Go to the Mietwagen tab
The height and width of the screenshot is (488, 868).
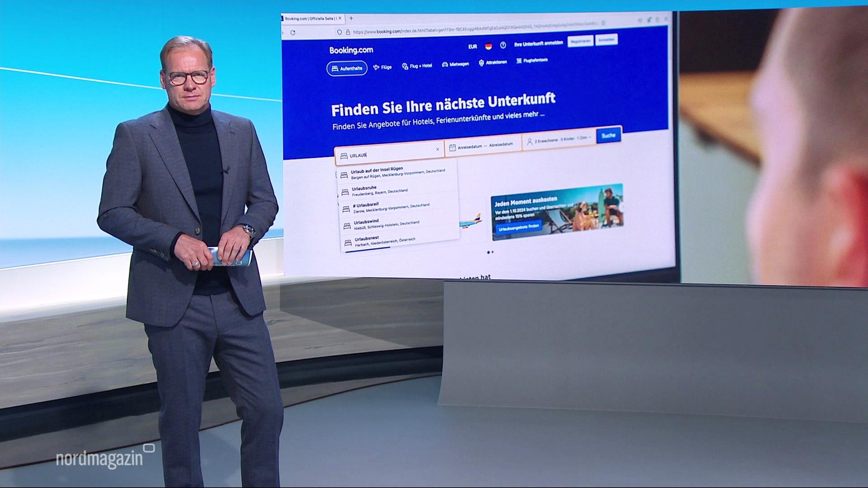(x=455, y=64)
